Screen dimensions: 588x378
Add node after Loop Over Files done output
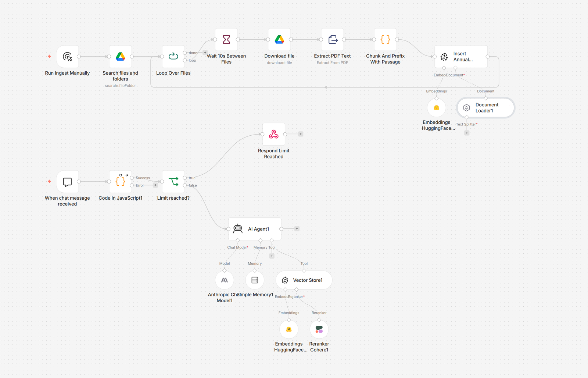click(205, 53)
